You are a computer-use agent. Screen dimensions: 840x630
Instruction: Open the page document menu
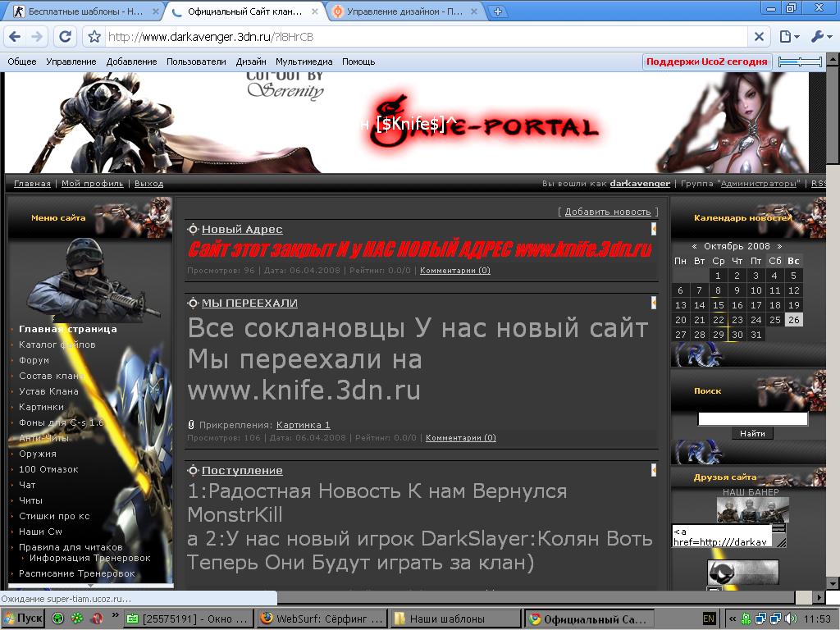788,37
